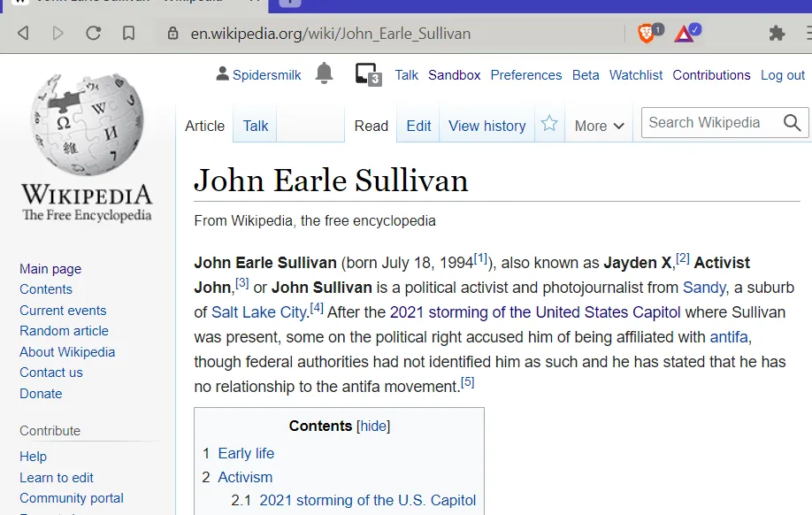Open the Beta features link
The height and width of the screenshot is (515, 812).
pyautogui.click(x=586, y=75)
